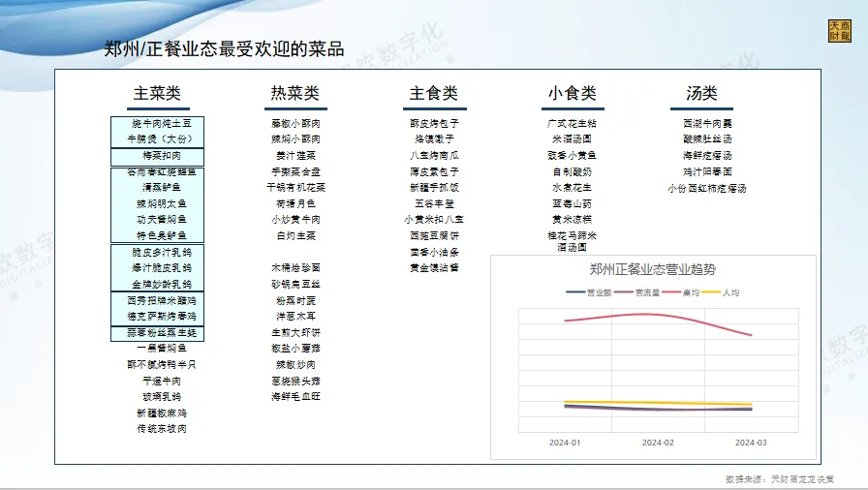The image size is (868, 490).
Task: Select the dish 传统东坡肉
Action: click(x=162, y=429)
